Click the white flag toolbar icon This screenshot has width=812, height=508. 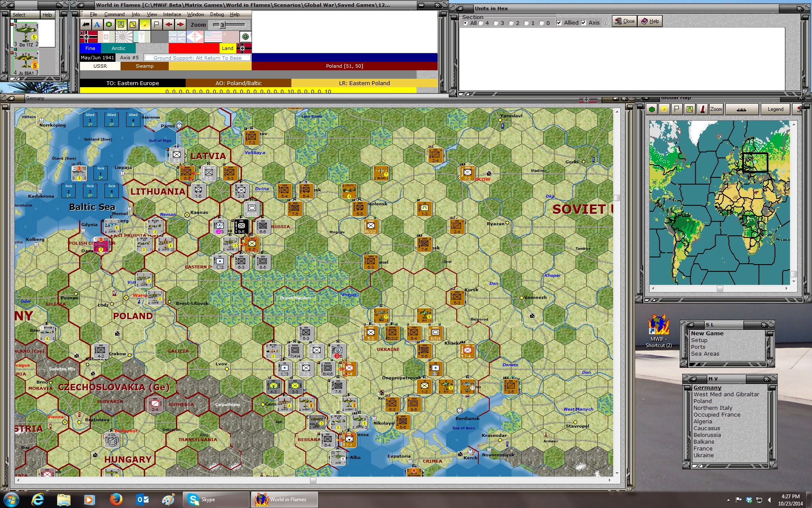coord(156,25)
